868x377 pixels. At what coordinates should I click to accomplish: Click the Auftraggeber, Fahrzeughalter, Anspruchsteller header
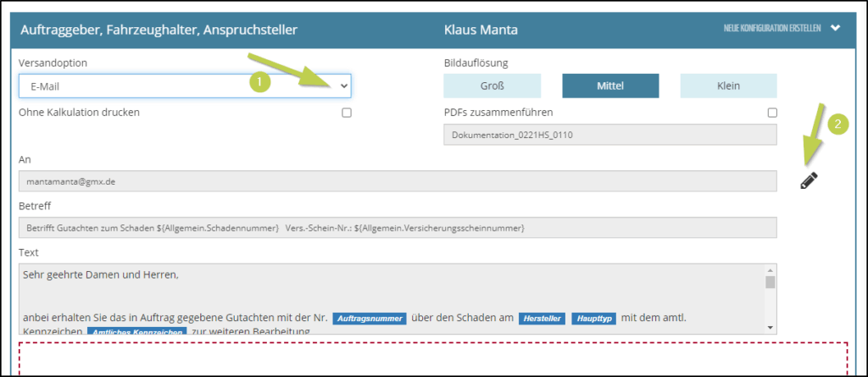coord(158,30)
